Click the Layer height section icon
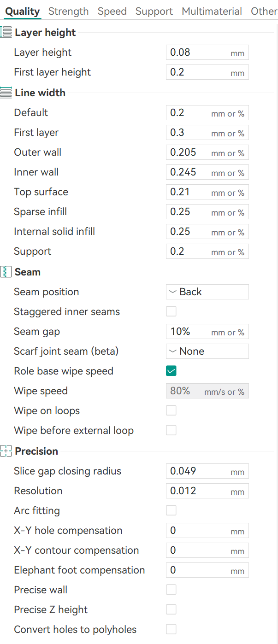Image resolution: width=278 pixels, height=644 pixels. click(6, 32)
